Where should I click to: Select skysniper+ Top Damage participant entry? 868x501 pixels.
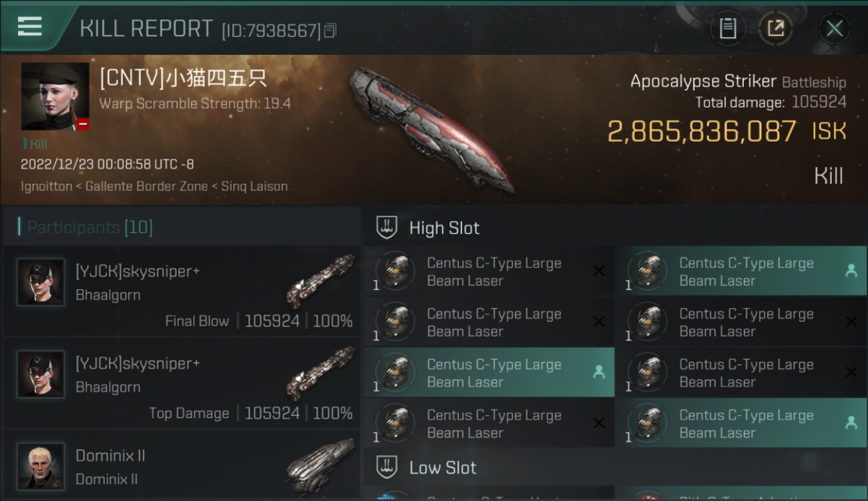tap(182, 383)
